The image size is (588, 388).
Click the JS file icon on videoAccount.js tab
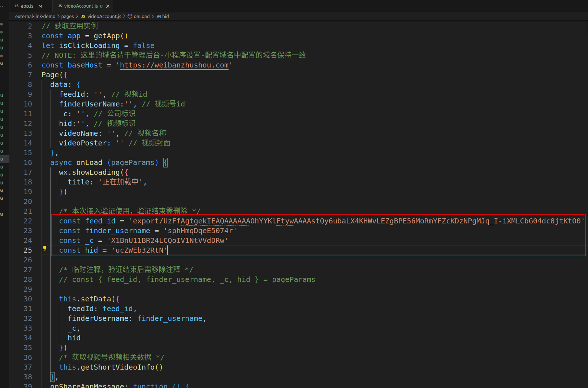tap(60, 6)
